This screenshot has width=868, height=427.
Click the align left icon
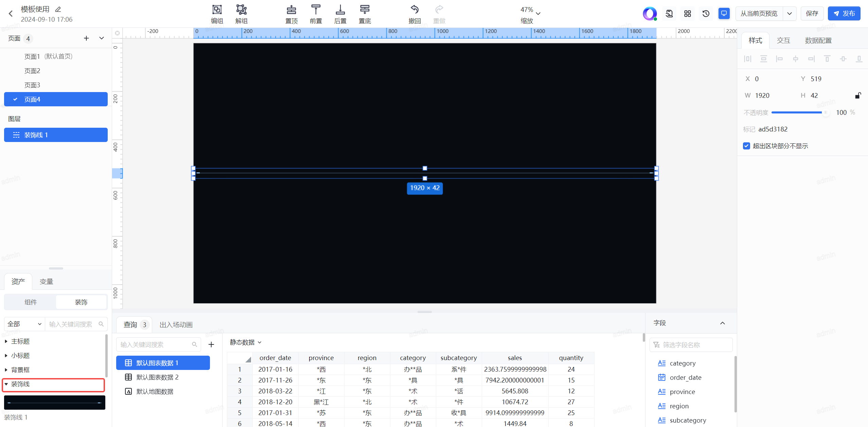[x=779, y=59]
